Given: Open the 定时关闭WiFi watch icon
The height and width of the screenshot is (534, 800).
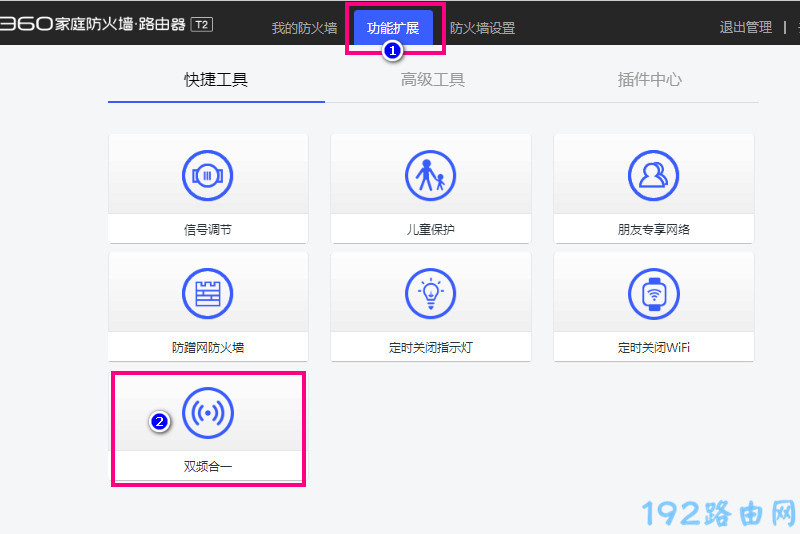Looking at the screenshot, I should [653, 294].
